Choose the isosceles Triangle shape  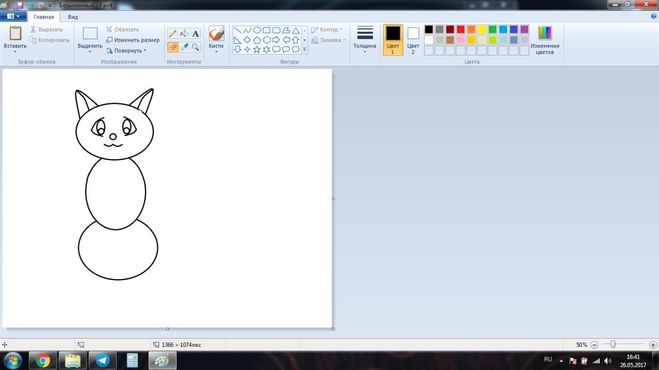coord(295,30)
